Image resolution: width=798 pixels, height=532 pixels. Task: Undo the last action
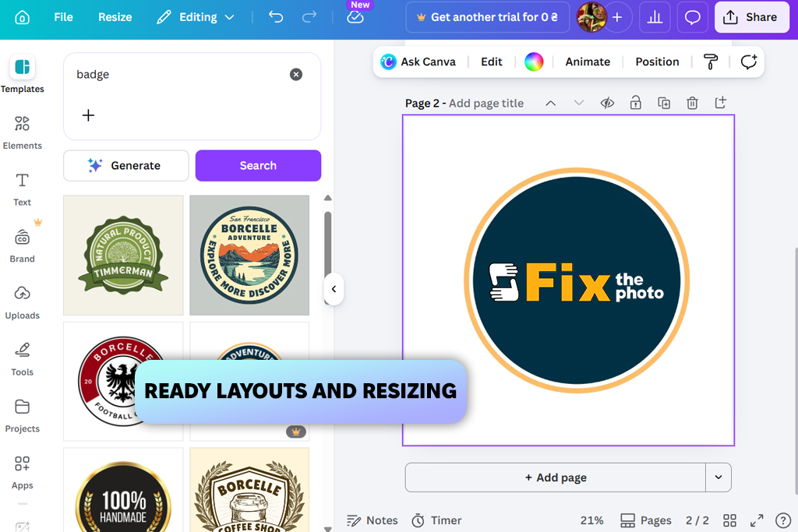[x=276, y=17]
